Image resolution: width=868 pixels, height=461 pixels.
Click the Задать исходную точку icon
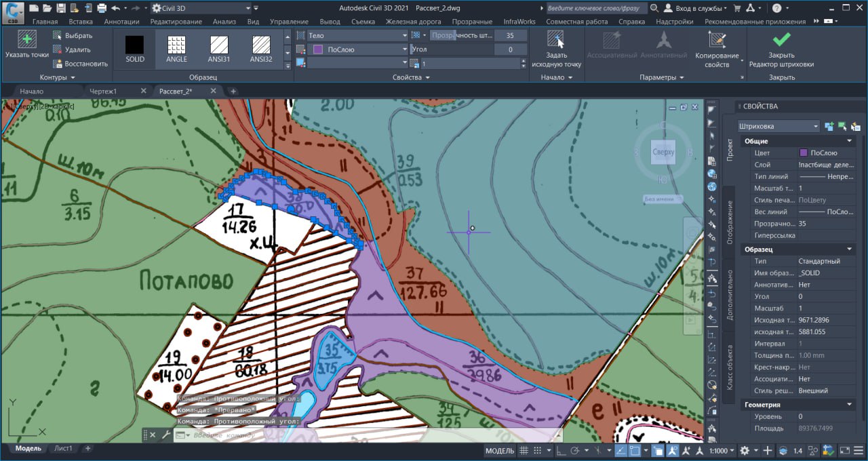pyautogui.click(x=556, y=41)
